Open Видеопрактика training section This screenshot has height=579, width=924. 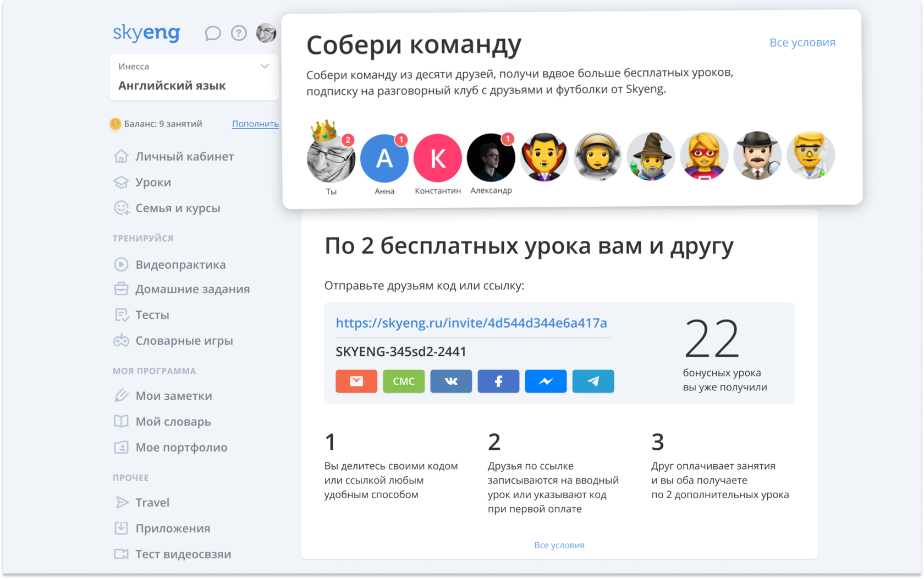180,264
